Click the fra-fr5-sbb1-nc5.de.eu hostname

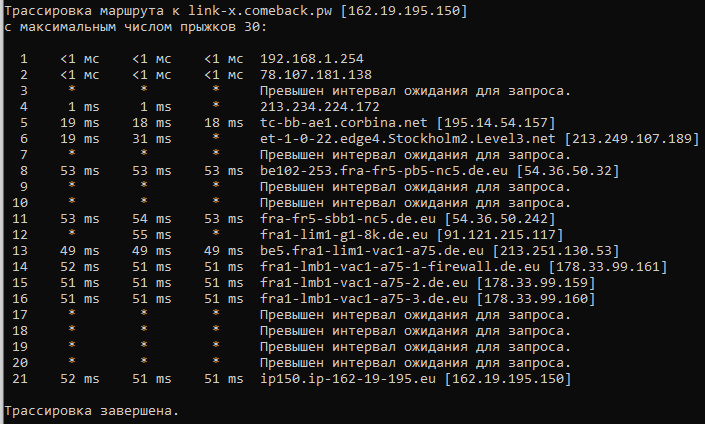click(348, 219)
